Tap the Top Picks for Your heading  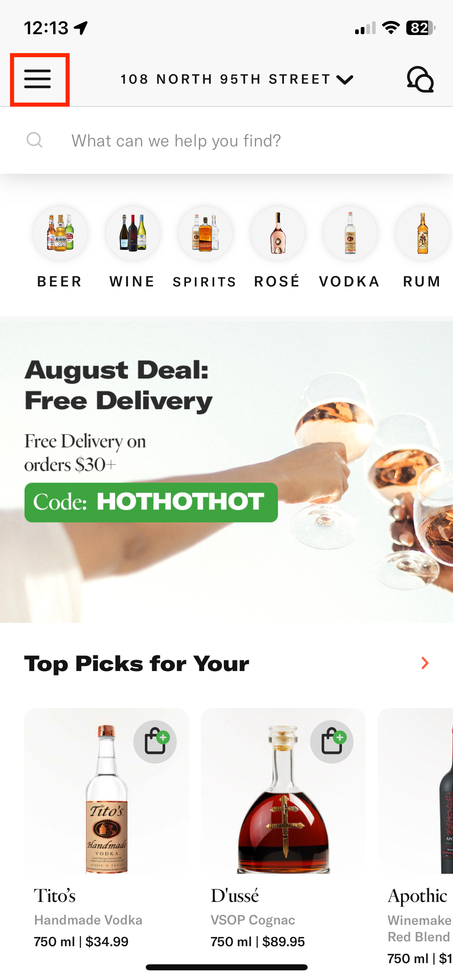click(x=137, y=664)
